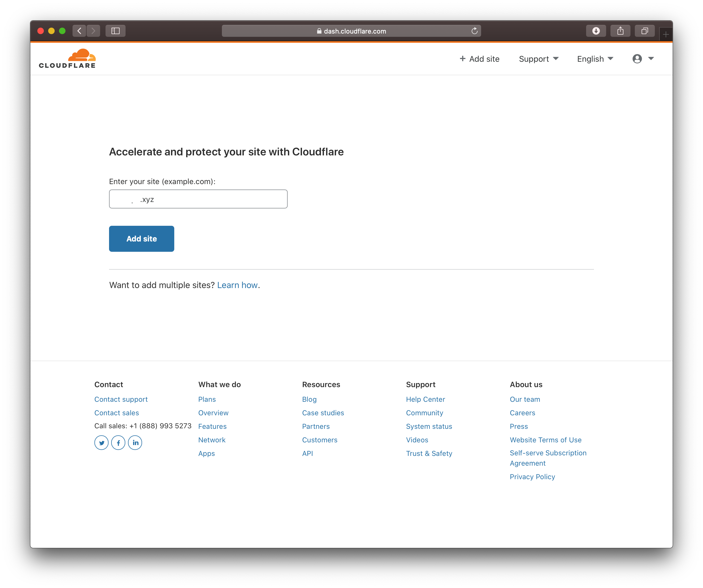
Task: Expand the account menu arrow
Action: click(651, 58)
